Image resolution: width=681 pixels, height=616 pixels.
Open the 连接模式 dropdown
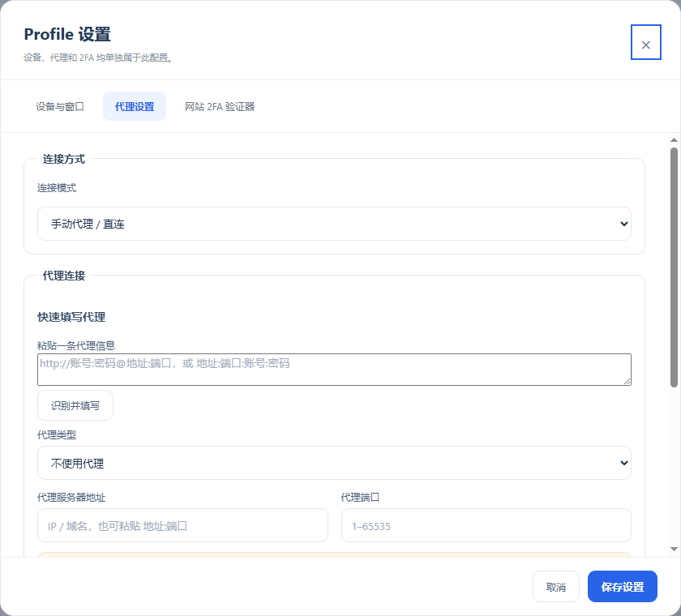pos(334,224)
